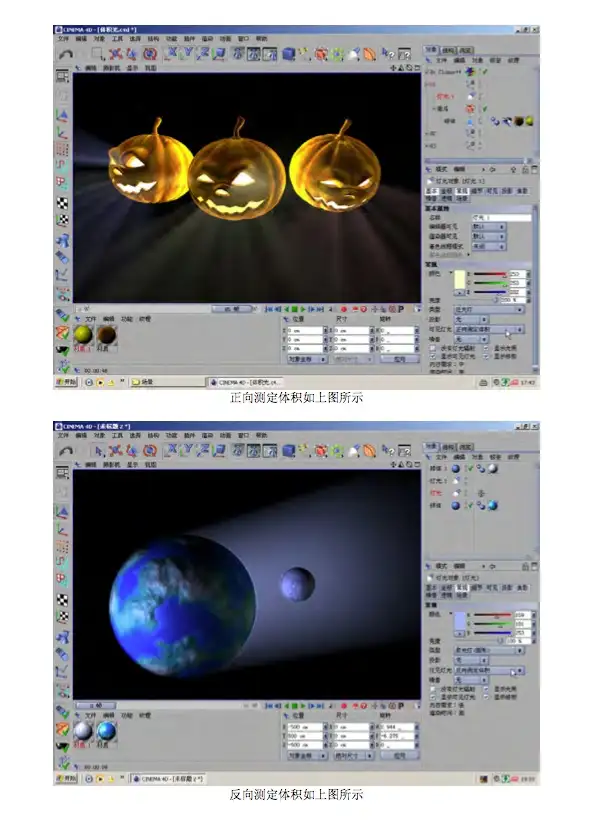595x838 pixels.
Task: Select the Rotate tool in the pumpkin scene toolbar
Action: [x=150, y=53]
